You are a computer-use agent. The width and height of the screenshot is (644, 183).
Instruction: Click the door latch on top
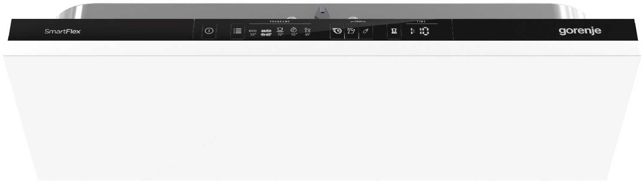click(x=322, y=12)
